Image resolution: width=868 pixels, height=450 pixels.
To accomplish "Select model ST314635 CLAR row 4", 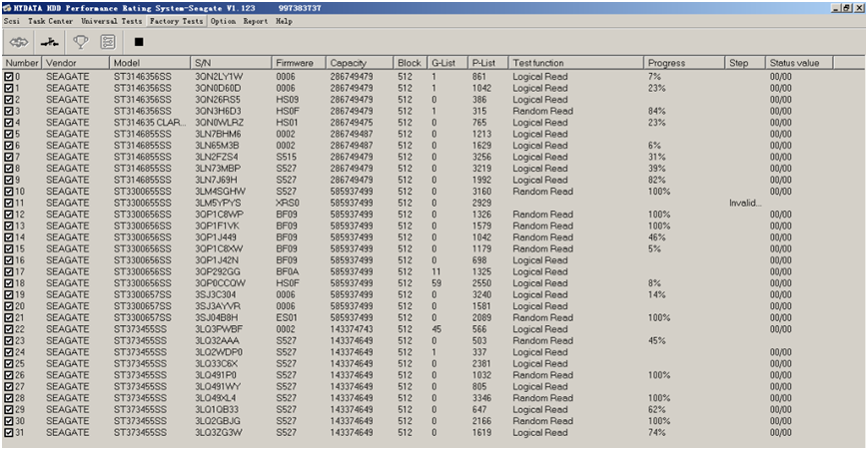I will click(x=150, y=123).
